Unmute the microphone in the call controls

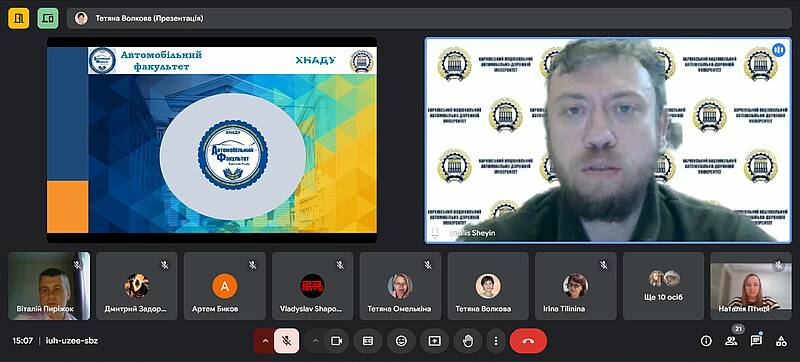coord(287,341)
